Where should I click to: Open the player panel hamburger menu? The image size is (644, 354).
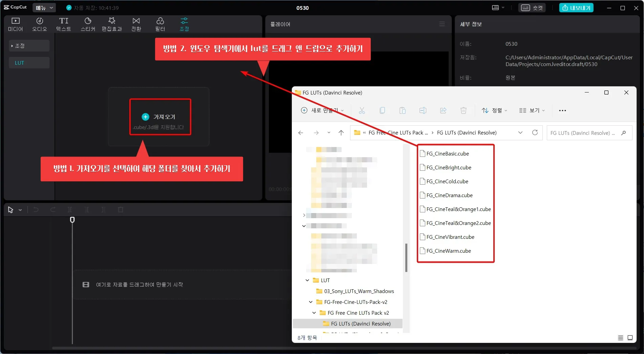(442, 24)
